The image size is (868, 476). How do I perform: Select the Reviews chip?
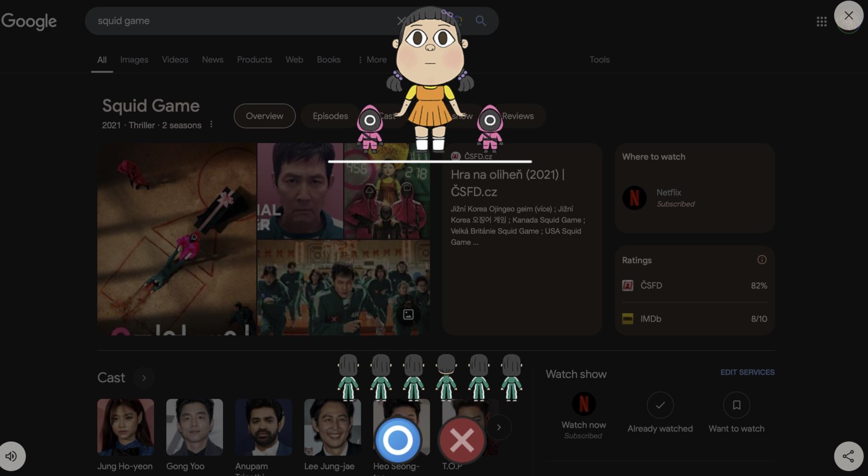pyautogui.click(x=518, y=116)
